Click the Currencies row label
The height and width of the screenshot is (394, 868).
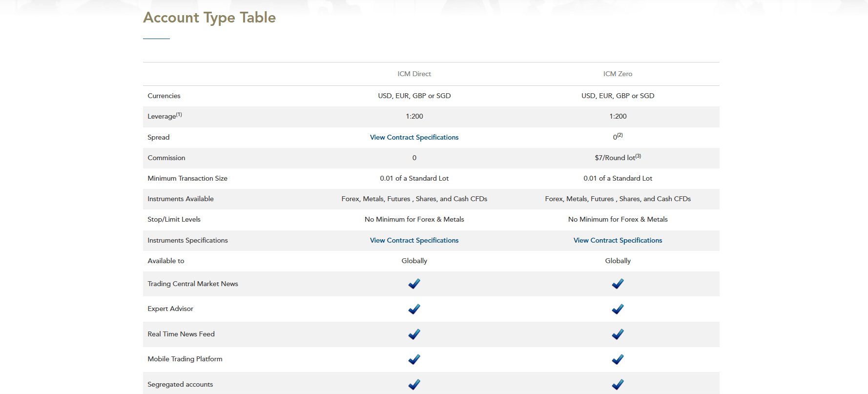pyautogui.click(x=164, y=96)
